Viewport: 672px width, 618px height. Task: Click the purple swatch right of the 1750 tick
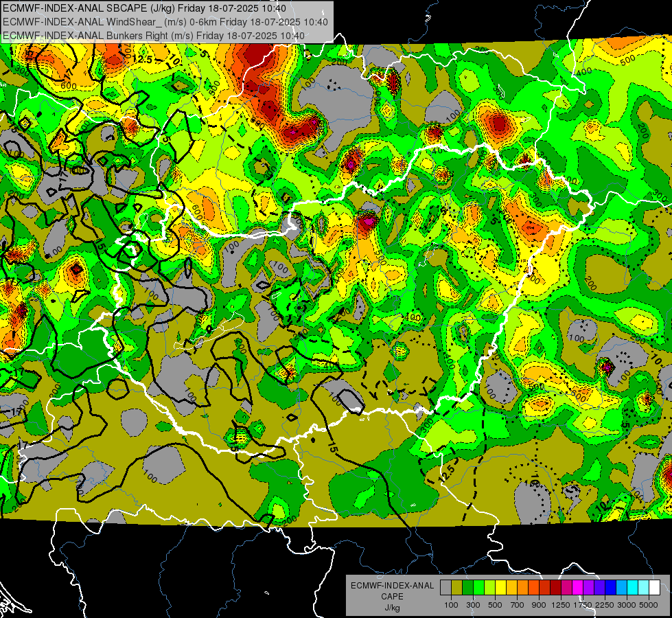pyautogui.click(x=588, y=588)
